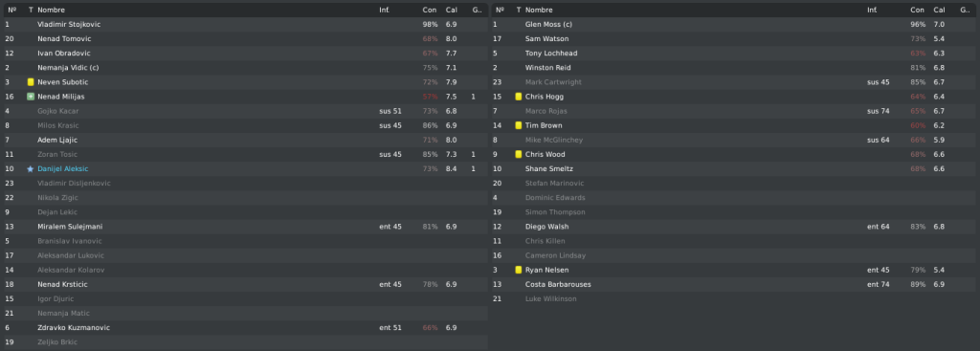Click the left table's G.. goals header

point(477,10)
